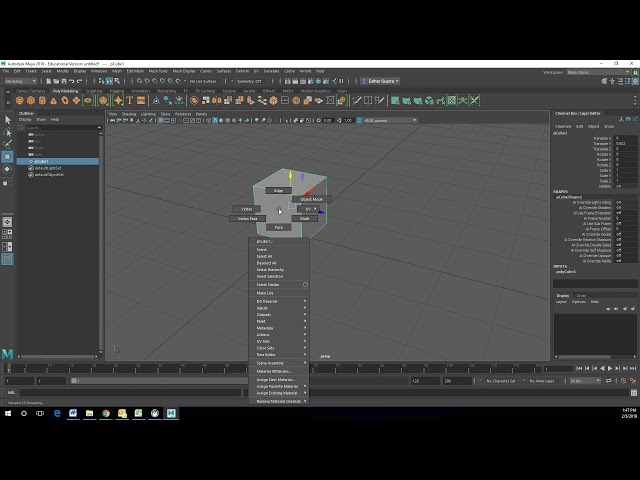The image size is (640, 480).
Task: Choose Object Mode in the marking menu
Action: click(x=311, y=199)
